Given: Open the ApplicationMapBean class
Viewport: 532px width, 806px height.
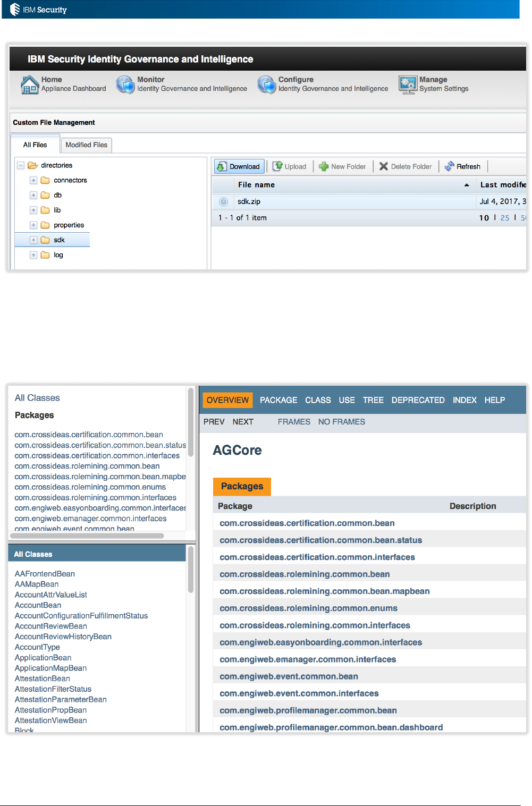Looking at the screenshot, I should click(50, 668).
